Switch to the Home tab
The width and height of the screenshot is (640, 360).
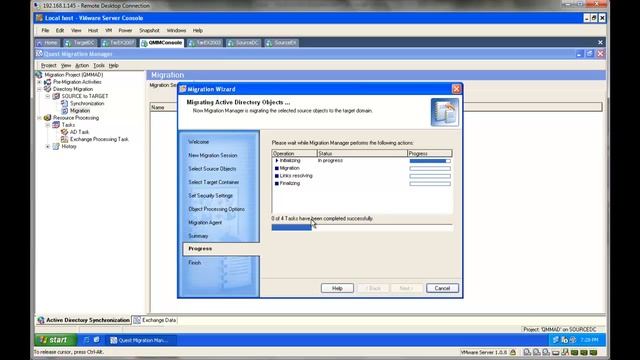click(47, 43)
